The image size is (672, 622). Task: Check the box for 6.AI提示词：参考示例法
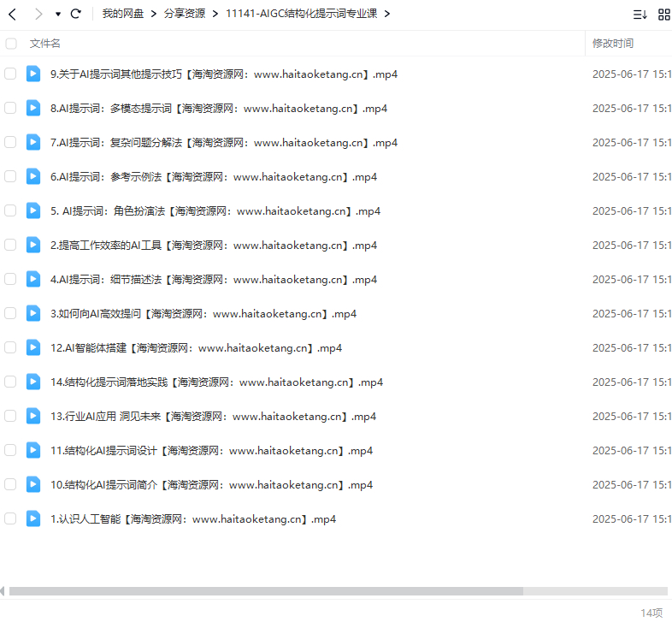click(x=10, y=176)
